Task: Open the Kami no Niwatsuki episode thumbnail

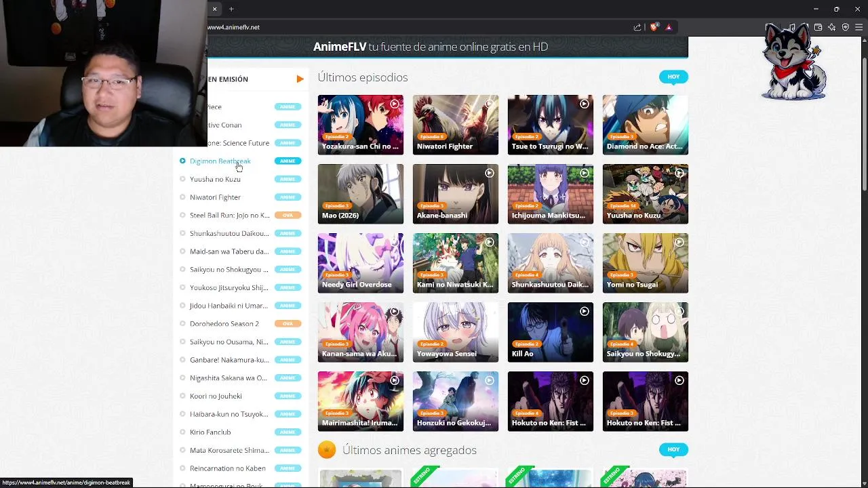Action: [x=456, y=263]
